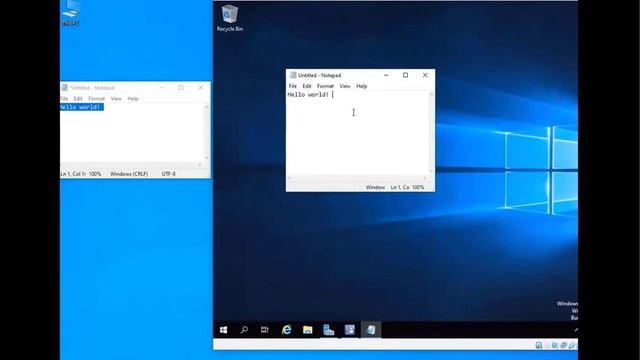Image resolution: width=640 pixels, height=360 pixels.
Task: Click Notepad icon in VM window title bar
Action: point(293,75)
